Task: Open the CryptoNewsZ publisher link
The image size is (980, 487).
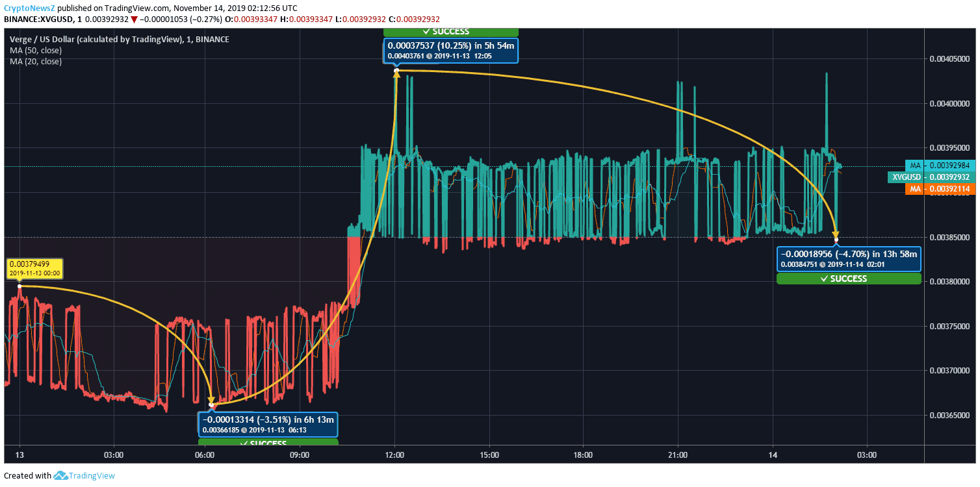Action: pos(29,8)
